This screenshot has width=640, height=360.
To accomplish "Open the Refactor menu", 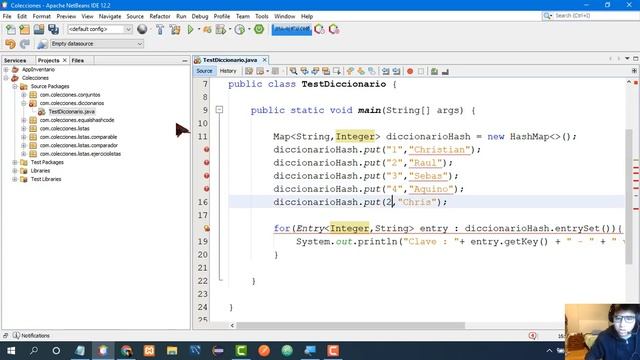I will click(x=160, y=16).
